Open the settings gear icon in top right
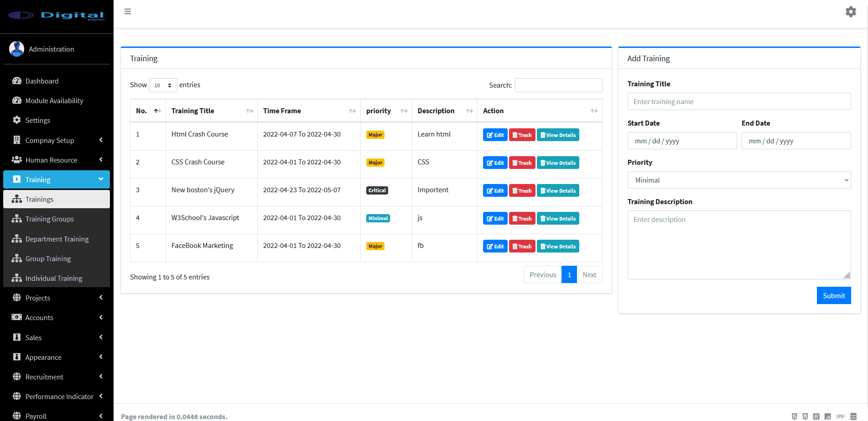This screenshot has height=421, width=868. point(851,12)
